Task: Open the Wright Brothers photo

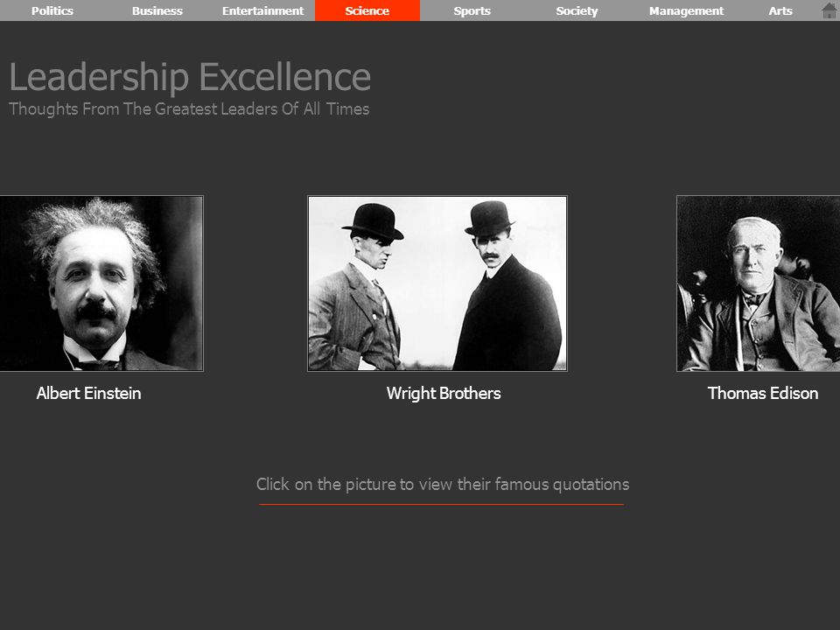Action: tap(437, 283)
